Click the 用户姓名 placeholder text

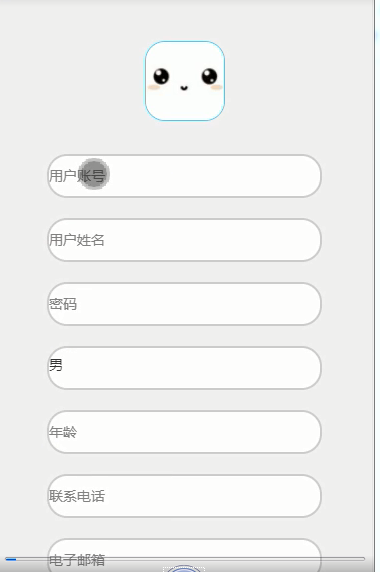77,240
